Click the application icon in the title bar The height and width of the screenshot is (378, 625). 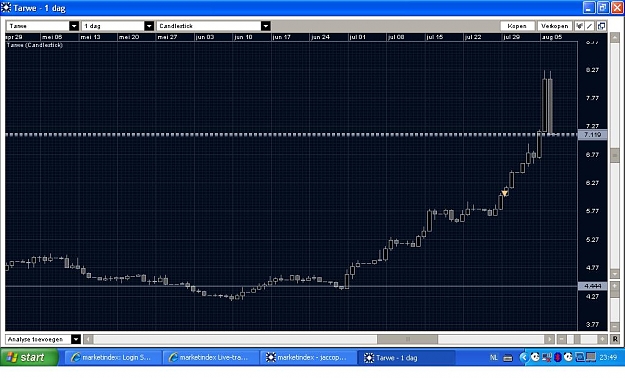click(6, 8)
